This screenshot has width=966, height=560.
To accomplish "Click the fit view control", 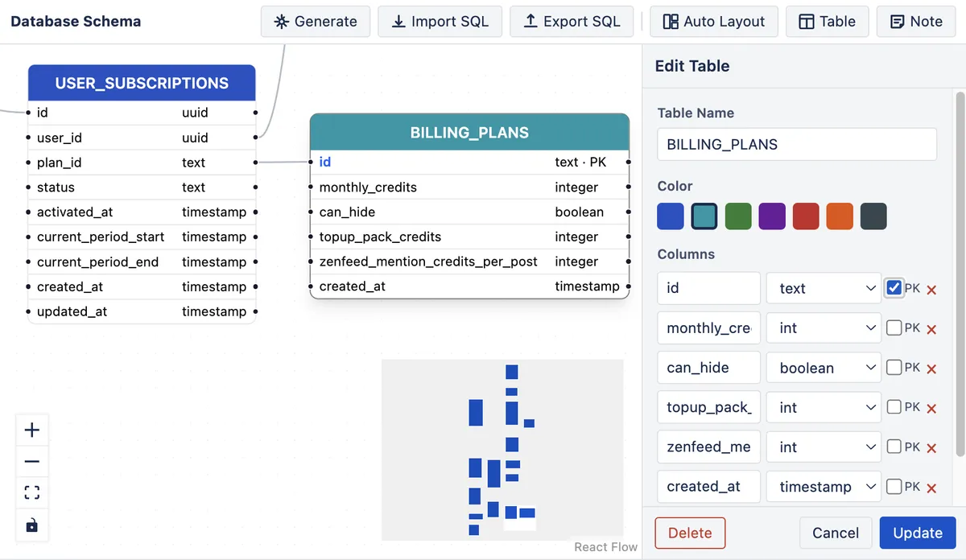I will pos(32,493).
